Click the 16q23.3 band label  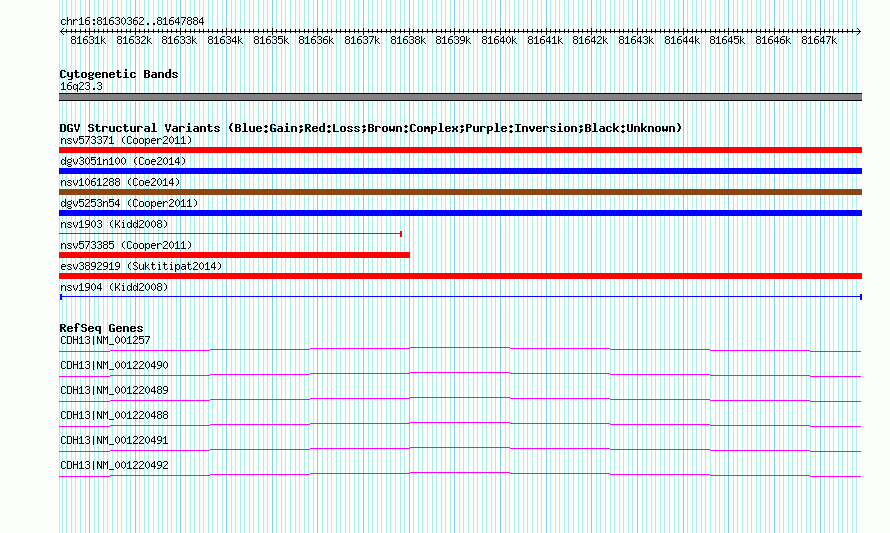pos(82,86)
